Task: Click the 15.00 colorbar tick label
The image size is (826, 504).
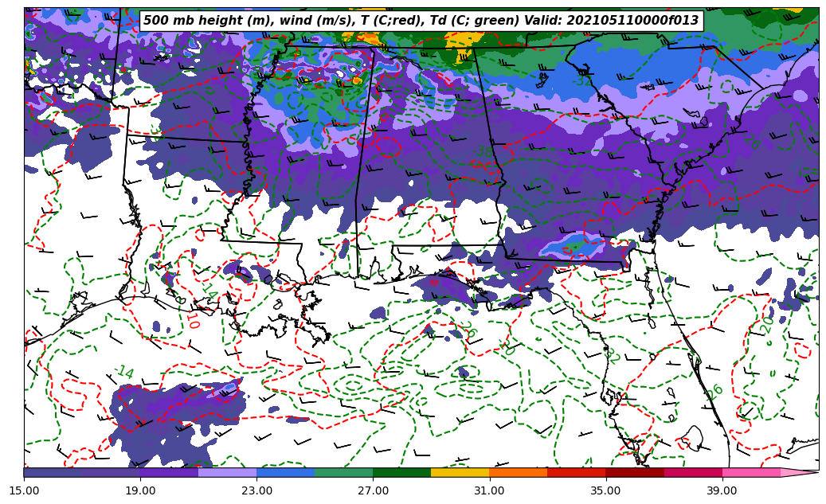Action: point(25,490)
